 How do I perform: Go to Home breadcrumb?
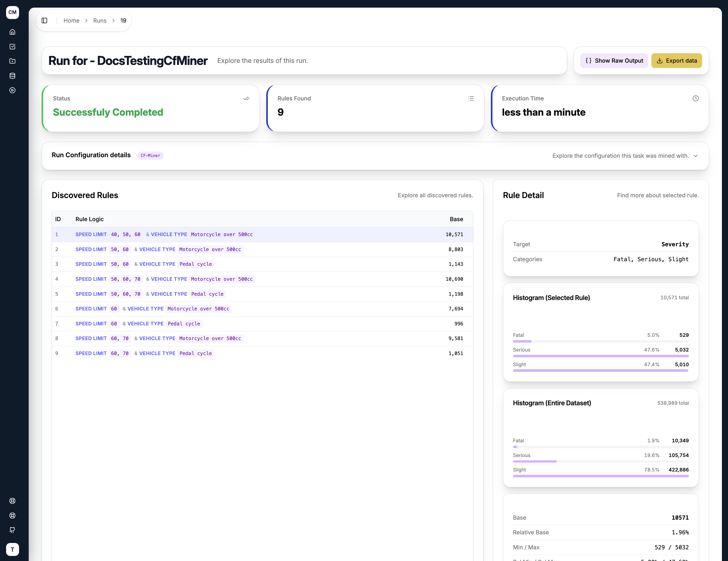71,21
